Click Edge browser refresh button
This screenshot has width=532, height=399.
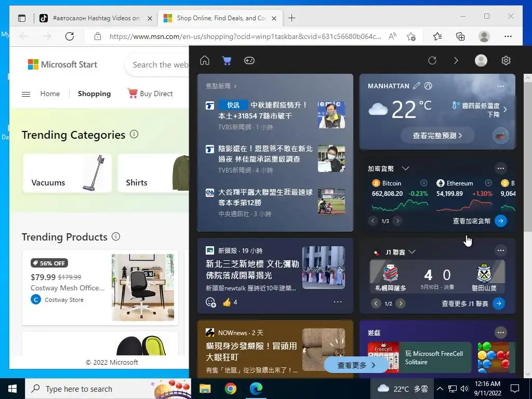(x=70, y=36)
